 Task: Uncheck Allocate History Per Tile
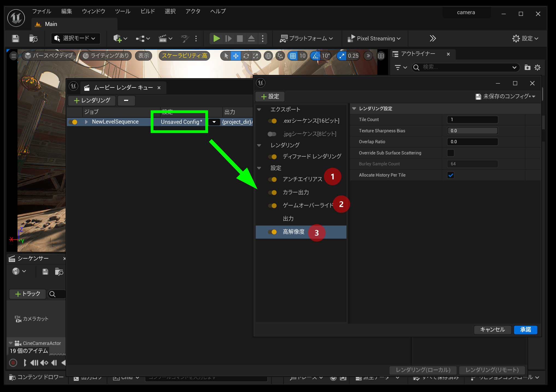[x=451, y=175]
